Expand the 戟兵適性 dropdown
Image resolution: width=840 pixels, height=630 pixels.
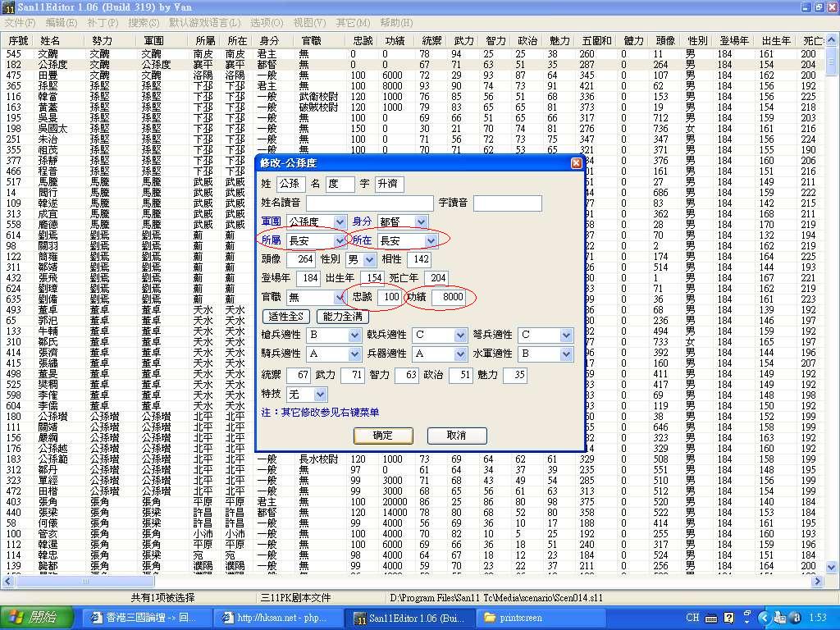click(x=460, y=336)
